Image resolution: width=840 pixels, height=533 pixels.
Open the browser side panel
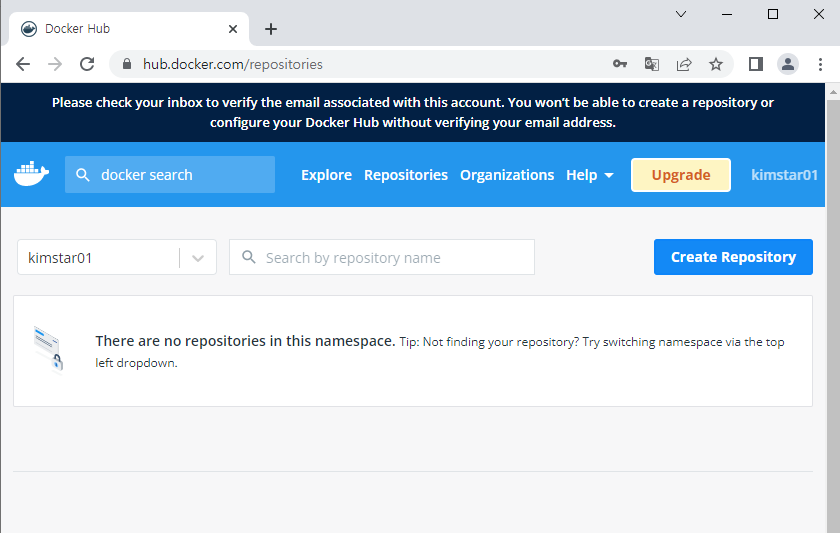pyautogui.click(x=756, y=64)
